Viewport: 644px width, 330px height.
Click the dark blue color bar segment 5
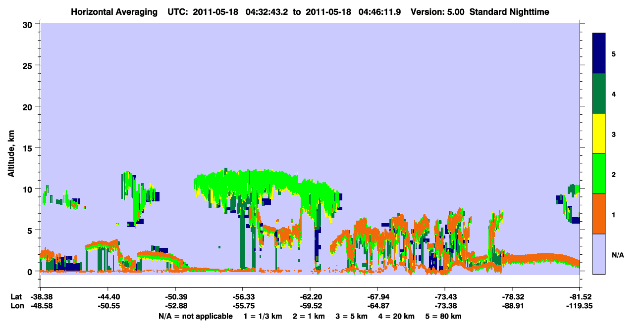(x=599, y=53)
